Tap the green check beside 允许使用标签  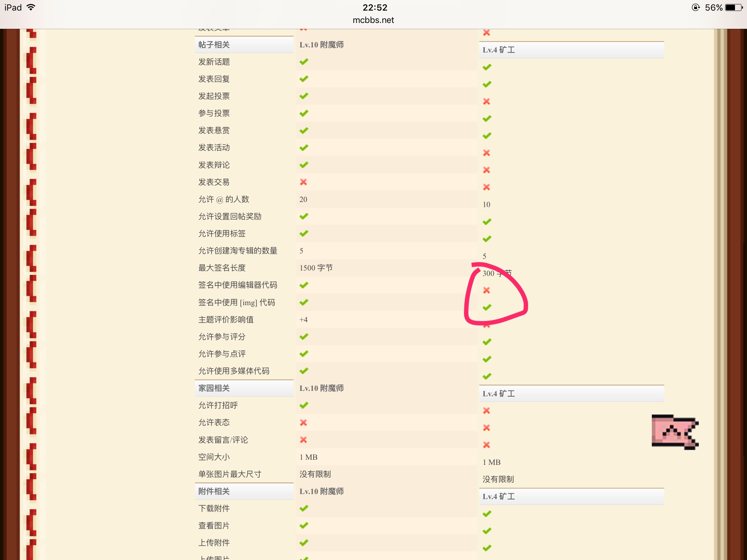(x=304, y=233)
